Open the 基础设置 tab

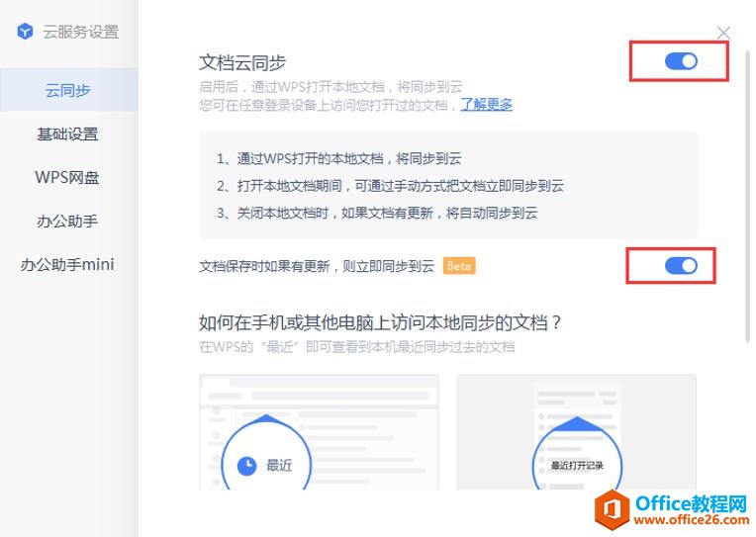pyautogui.click(x=67, y=134)
